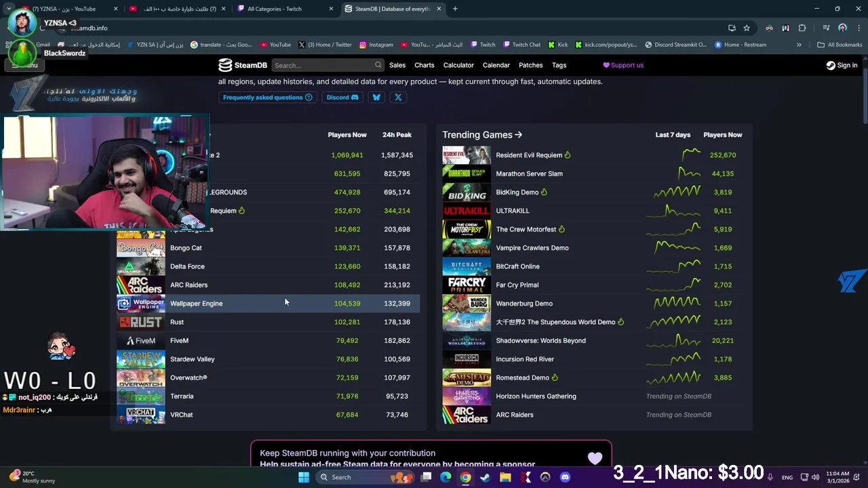Open the Charts menu item
868x488 pixels.
425,65
